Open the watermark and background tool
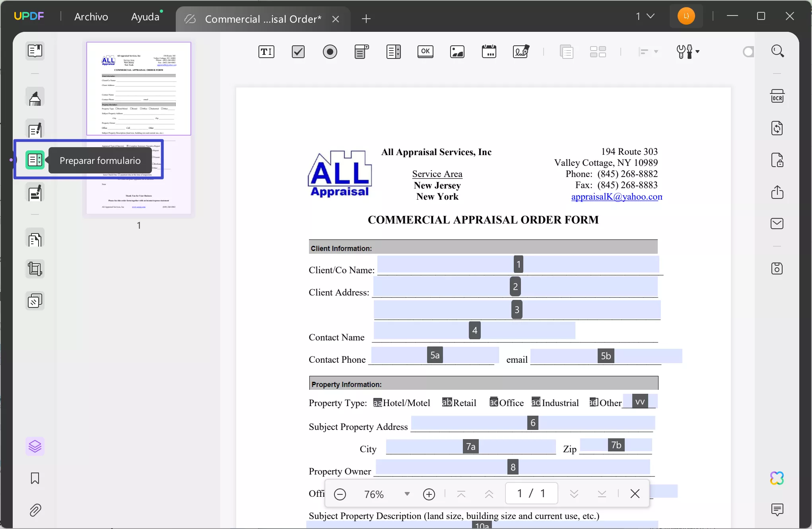Screen dimensions: 812x529 35,301
